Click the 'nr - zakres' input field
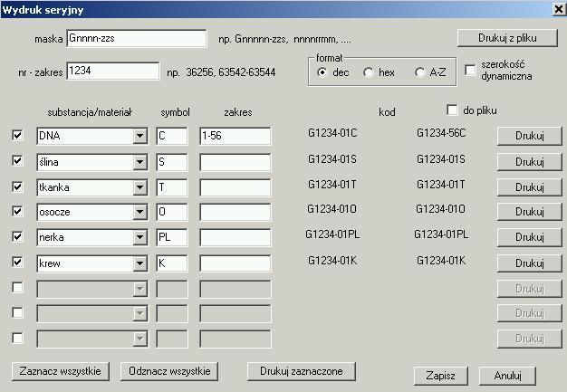Image resolution: width=567 pixels, height=392 pixels. click(x=113, y=71)
